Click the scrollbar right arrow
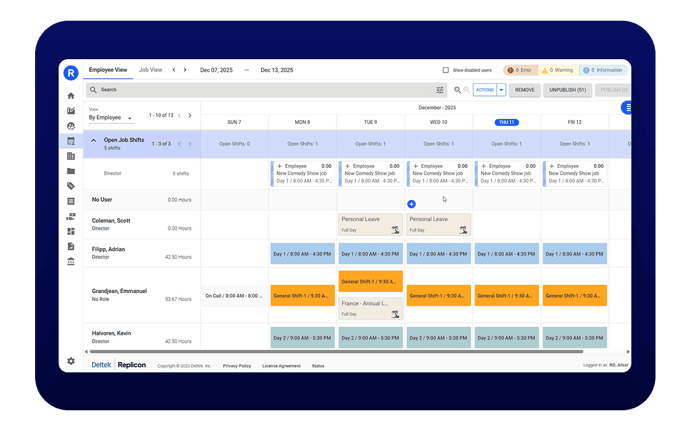 click(628, 352)
